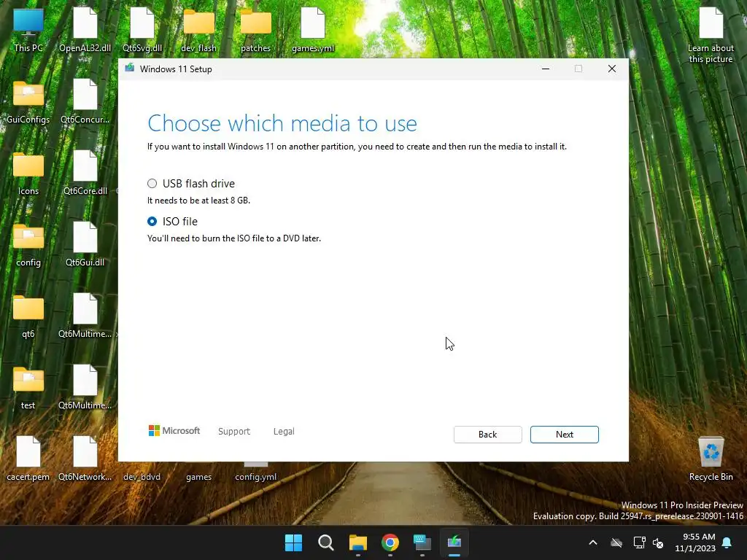Click the muted volume tray icon

658,542
